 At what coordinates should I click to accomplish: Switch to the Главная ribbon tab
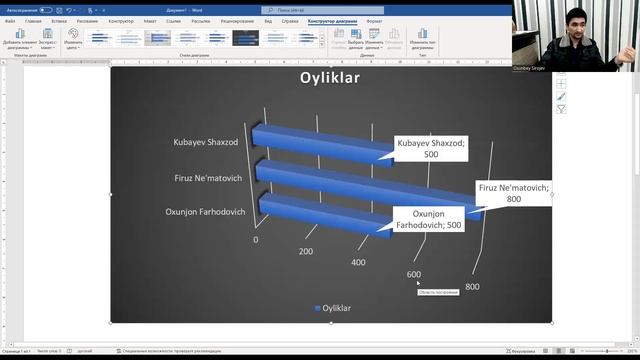[x=33, y=21]
